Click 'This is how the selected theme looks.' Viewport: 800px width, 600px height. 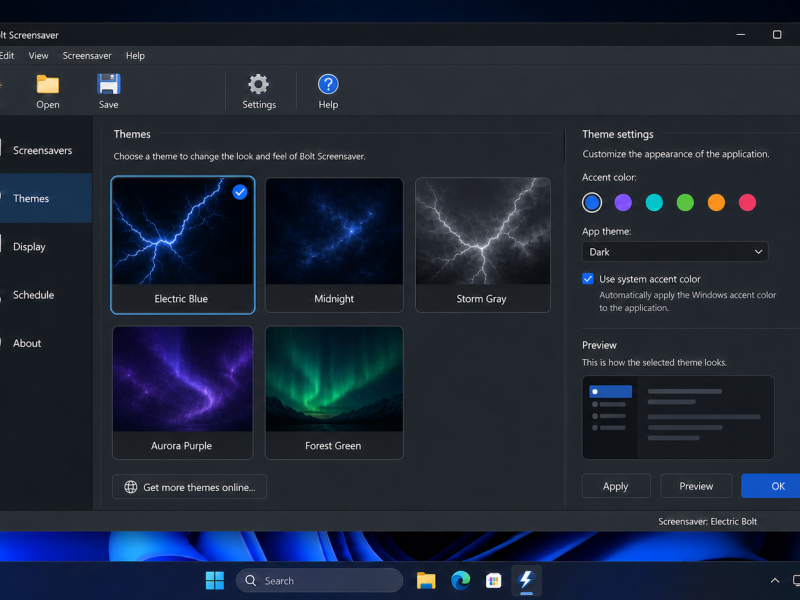[x=655, y=362]
